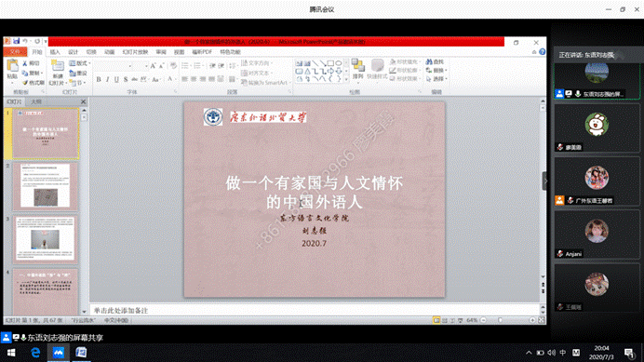This screenshot has width=644, height=362.
Task: Select slide 3 thumbnail in slide panel
Action: click(46, 239)
